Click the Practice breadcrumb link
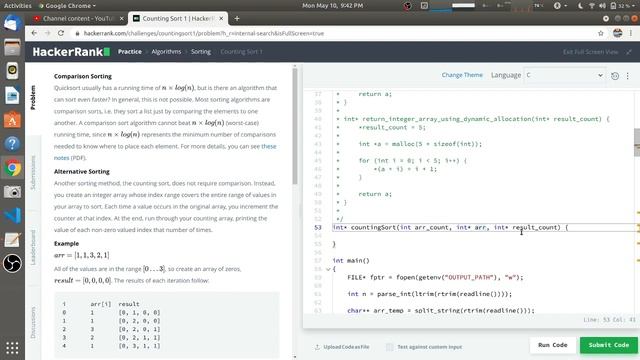640x360 pixels. pyautogui.click(x=130, y=52)
